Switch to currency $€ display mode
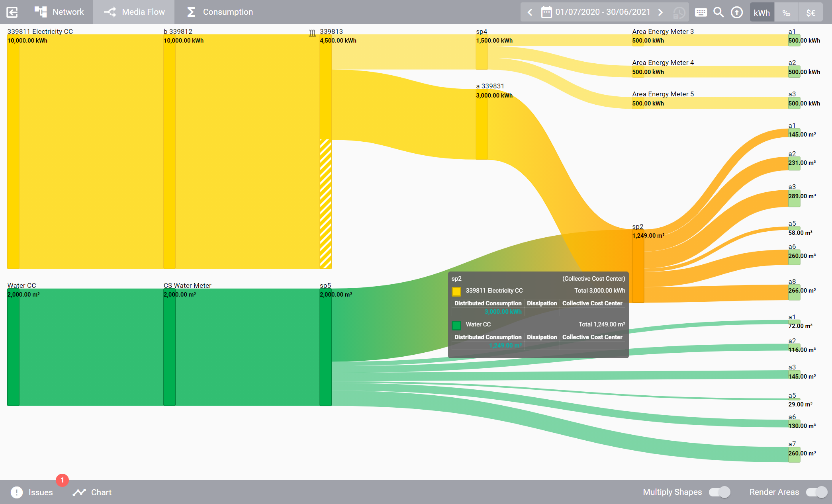The image size is (832, 504). tap(810, 12)
